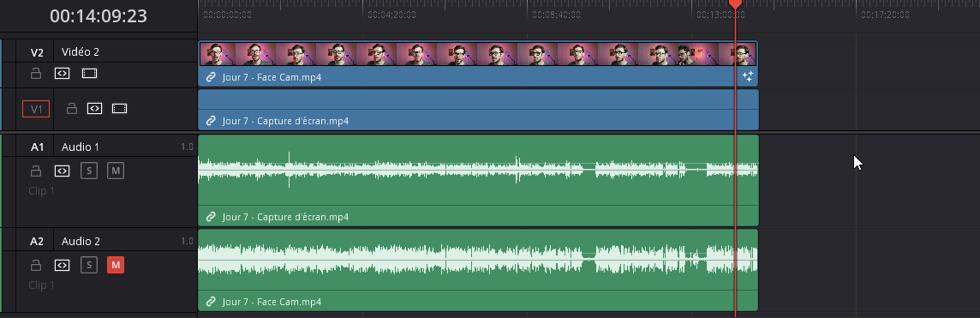This screenshot has width=980, height=318.
Task: Unmute the Audio 2 track
Action: [116, 266]
